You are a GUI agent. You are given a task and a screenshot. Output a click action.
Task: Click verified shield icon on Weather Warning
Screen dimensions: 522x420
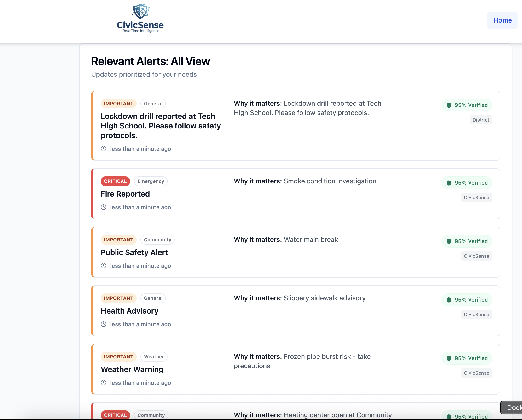click(x=449, y=358)
